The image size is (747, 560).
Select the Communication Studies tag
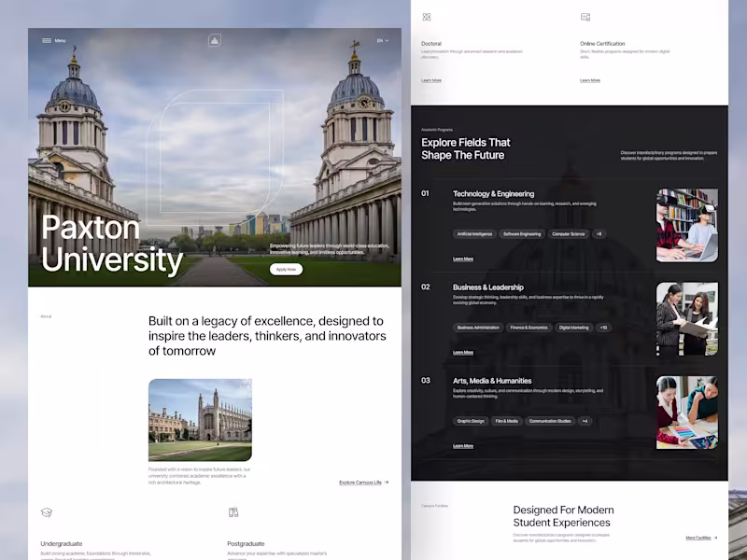(550, 421)
